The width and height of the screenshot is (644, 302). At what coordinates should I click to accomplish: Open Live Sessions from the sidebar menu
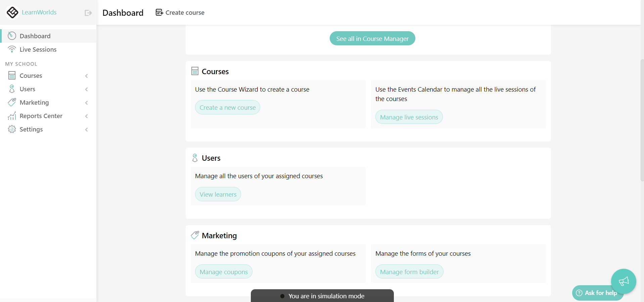pyautogui.click(x=37, y=49)
